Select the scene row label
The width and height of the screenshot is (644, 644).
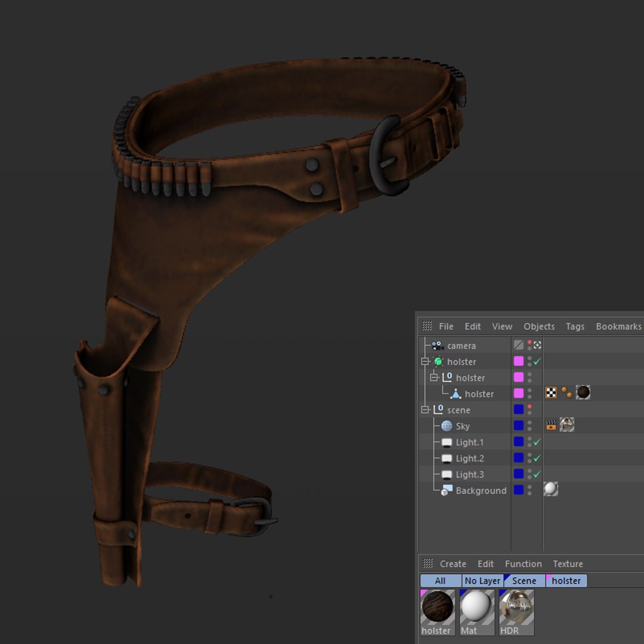459,410
